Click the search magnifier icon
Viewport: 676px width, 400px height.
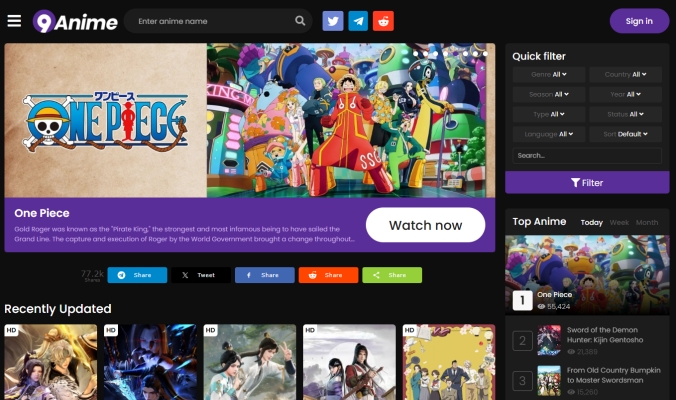(x=300, y=21)
